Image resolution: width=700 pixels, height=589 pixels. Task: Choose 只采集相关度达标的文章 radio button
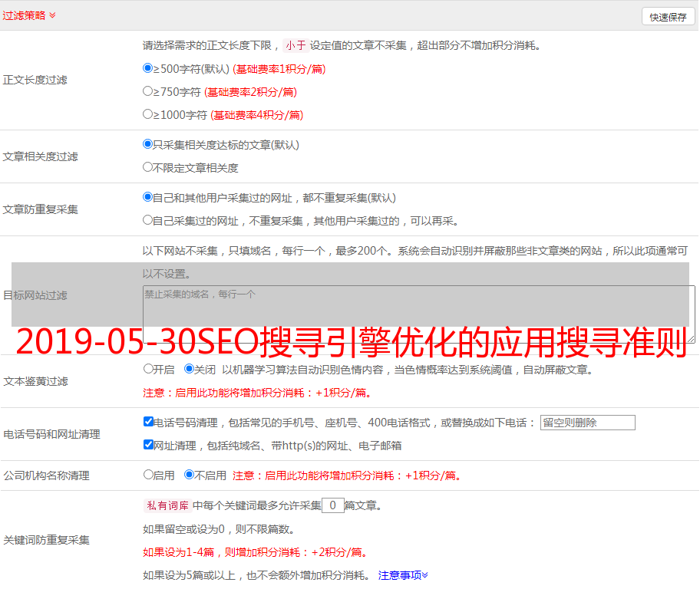tap(148, 144)
